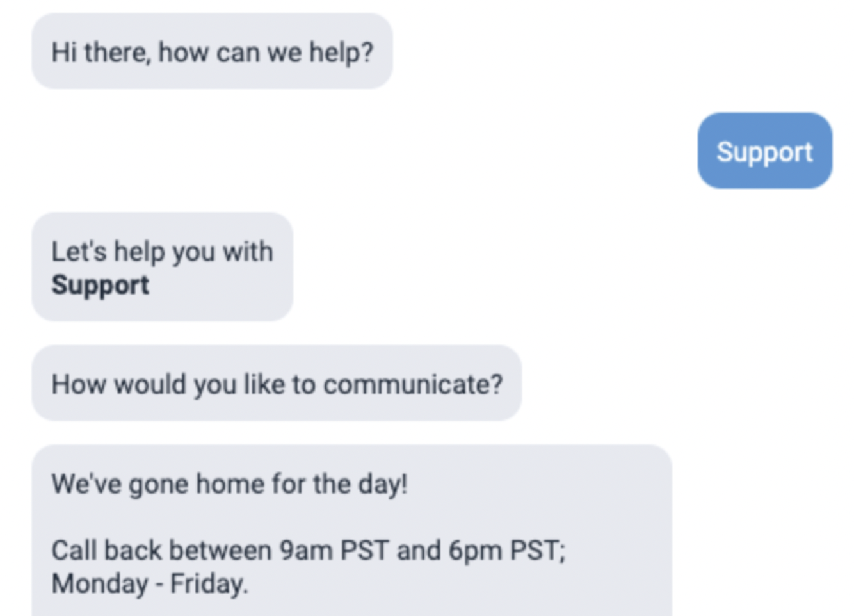Click the "9am PST" opening time text
The width and height of the screenshot is (854, 616).
pos(334,551)
